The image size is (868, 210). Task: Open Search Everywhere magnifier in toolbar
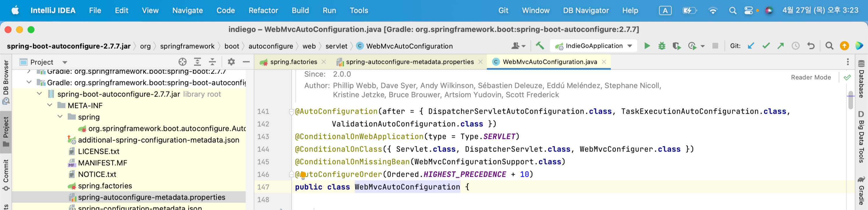pos(829,46)
